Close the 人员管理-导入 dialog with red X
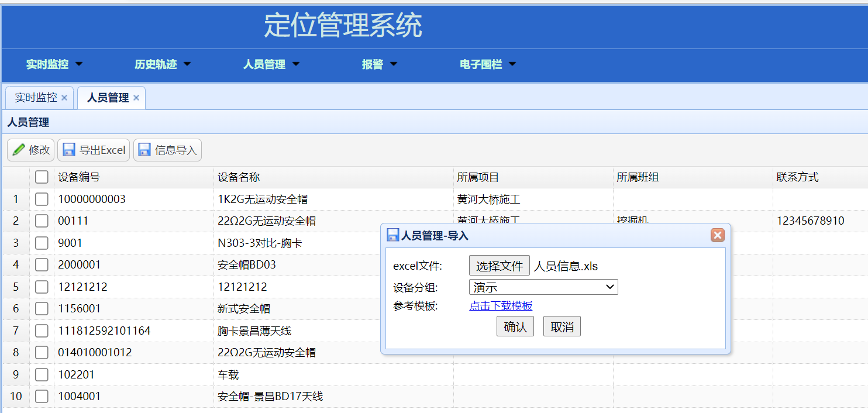Screen dimensions: 868x413 coord(718,235)
